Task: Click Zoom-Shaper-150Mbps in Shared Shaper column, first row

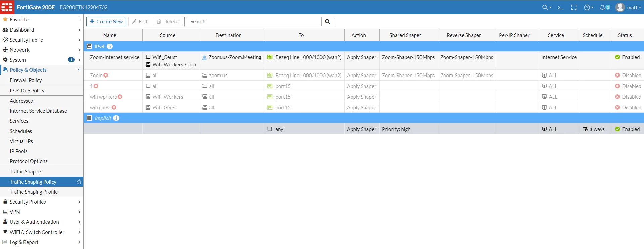Action: click(408, 57)
